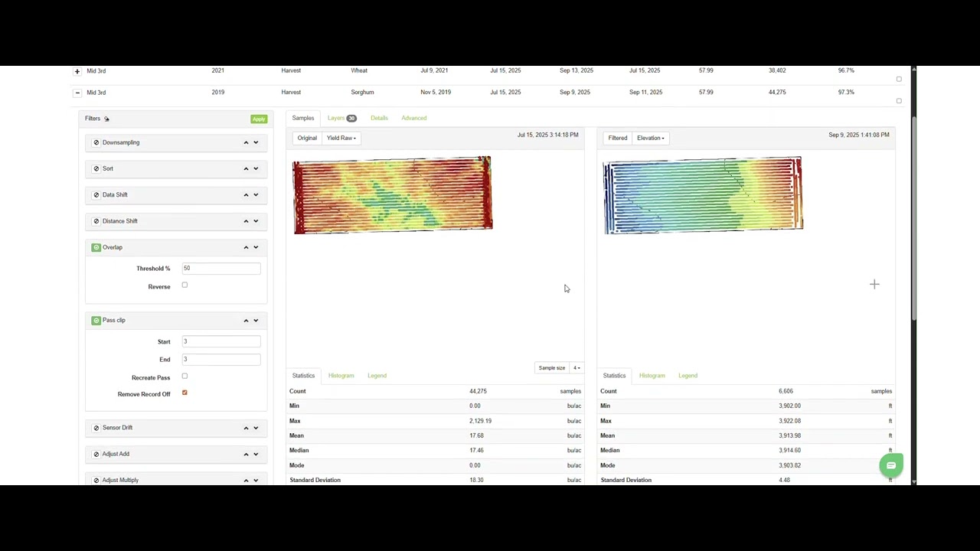Clear filters using the eraser icon beside Filters
Screen dimensions: 980x551
tap(106, 119)
